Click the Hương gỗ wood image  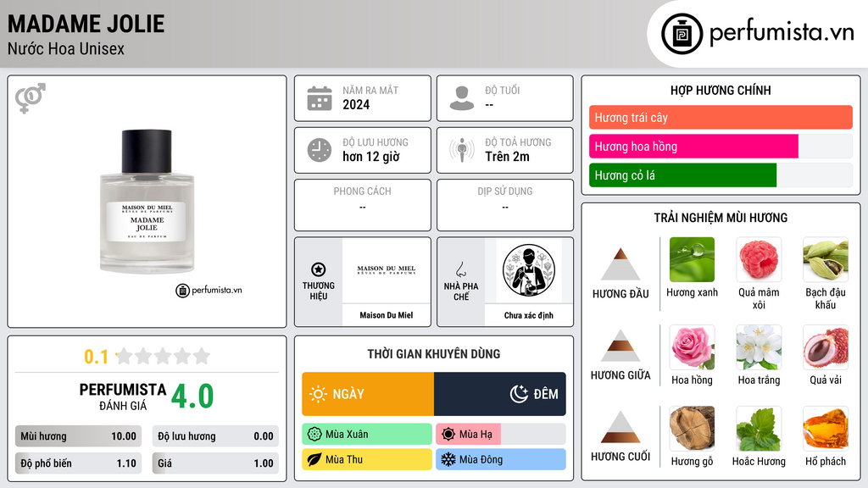[x=692, y=429]
